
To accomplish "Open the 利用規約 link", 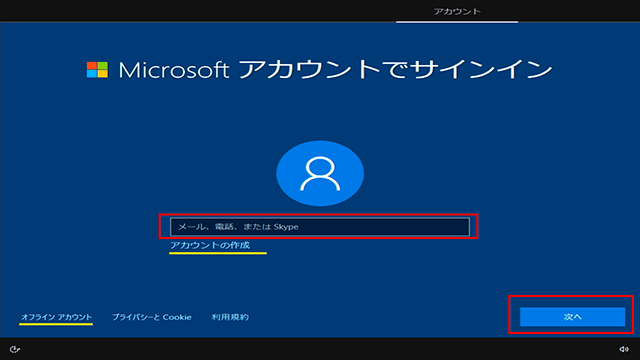I will click(230, 317).
